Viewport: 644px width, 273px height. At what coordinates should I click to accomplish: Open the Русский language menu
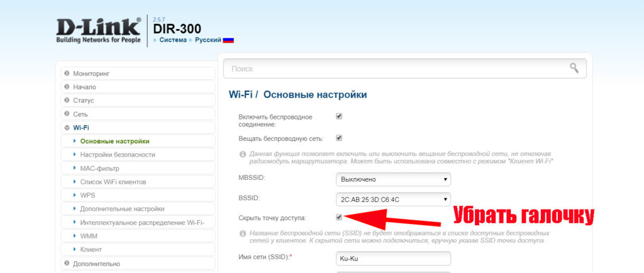[x=208, y=40]
